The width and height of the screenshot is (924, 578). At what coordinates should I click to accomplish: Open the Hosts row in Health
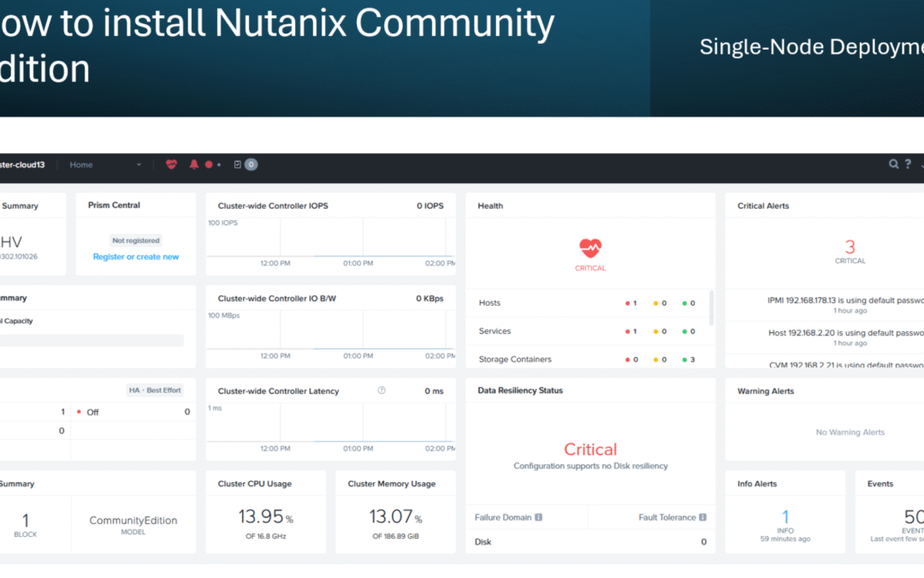pos(588,303)
